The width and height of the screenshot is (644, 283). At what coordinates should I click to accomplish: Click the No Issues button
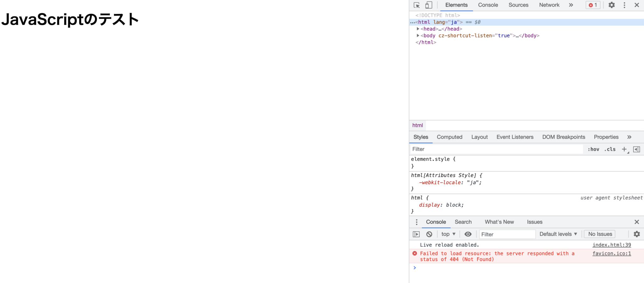[600, 234]
